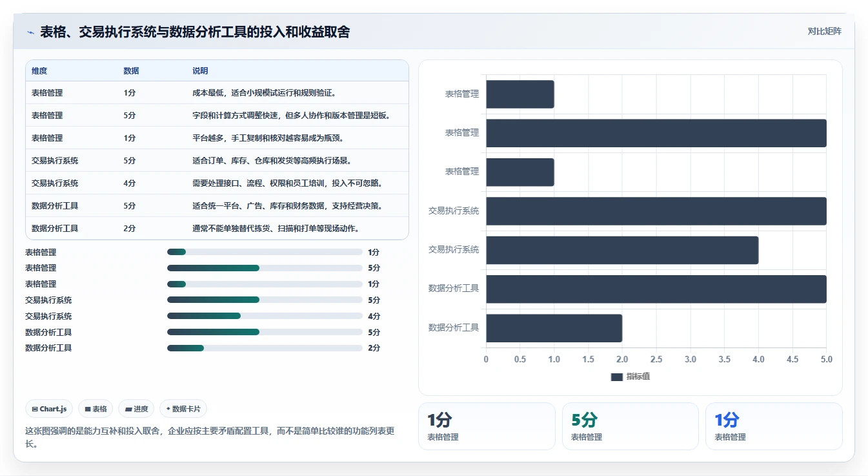
Task: Click the 3.0 tick on chart x-axis
Action: 691,359
